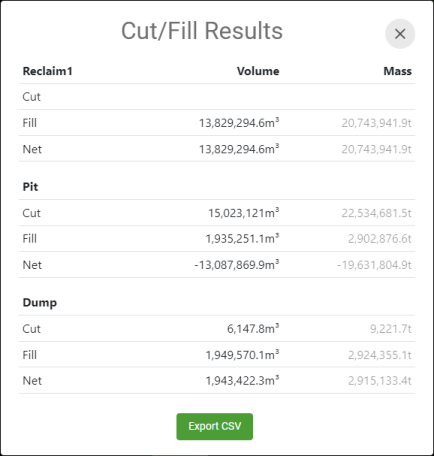
Task: Click the Volume column header
Action: (x=258, y=71)
